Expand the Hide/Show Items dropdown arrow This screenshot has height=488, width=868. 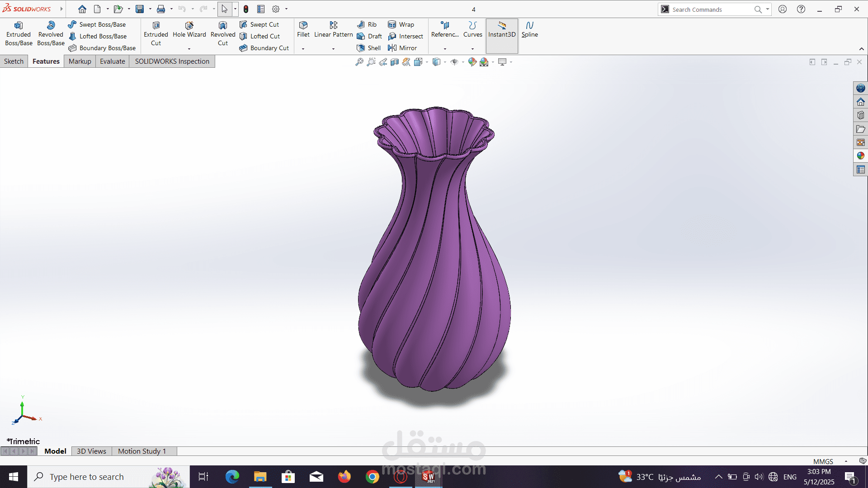463,62
